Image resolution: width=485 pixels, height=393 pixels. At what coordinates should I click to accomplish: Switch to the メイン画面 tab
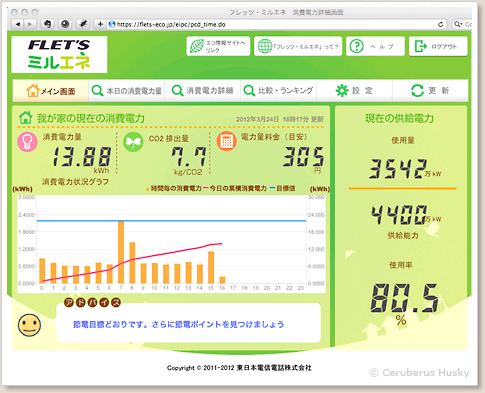51,90
